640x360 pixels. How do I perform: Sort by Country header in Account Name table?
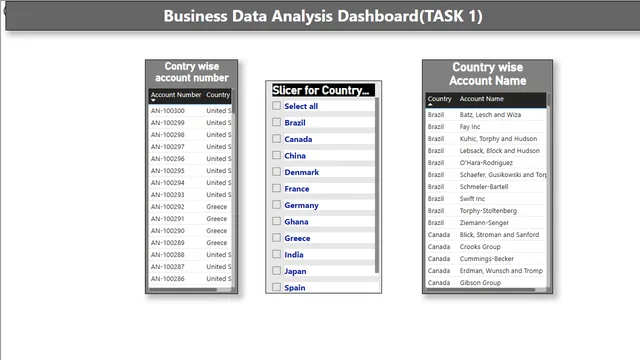[x=439, y=99]
